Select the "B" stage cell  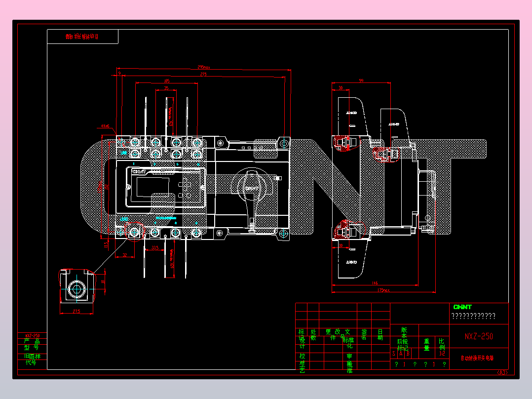pyautogui.click(x=408, y=354)
